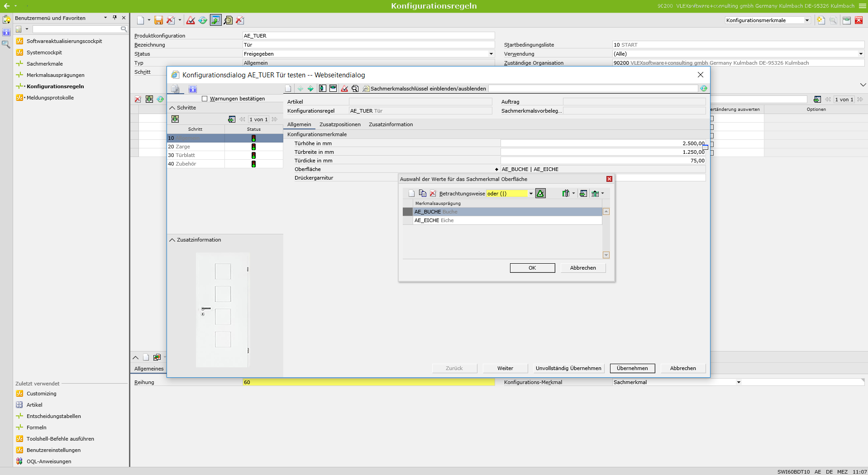Switch to the Zusatzpositionen tab
The height and width of the screenshot is (475, 868).
[340, 124]
